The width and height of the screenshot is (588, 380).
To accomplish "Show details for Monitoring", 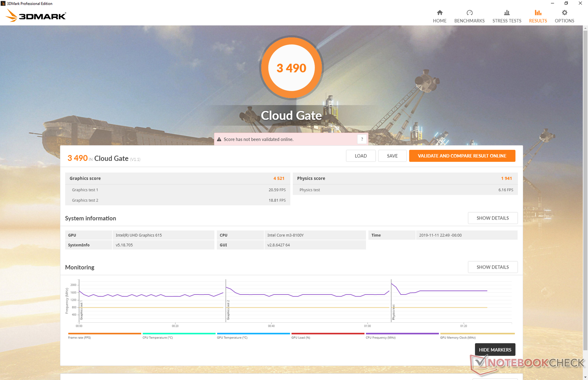I will click(x=493, y=267).
